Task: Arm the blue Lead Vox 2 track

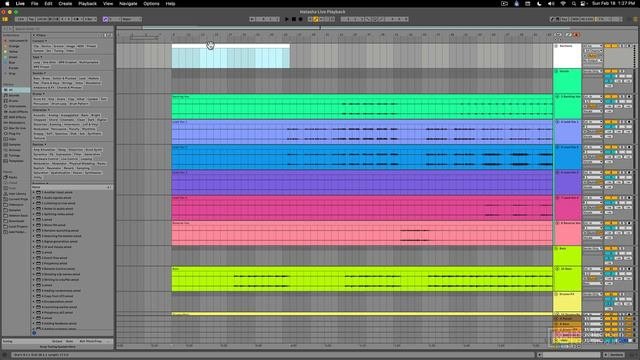Action: 629,147
